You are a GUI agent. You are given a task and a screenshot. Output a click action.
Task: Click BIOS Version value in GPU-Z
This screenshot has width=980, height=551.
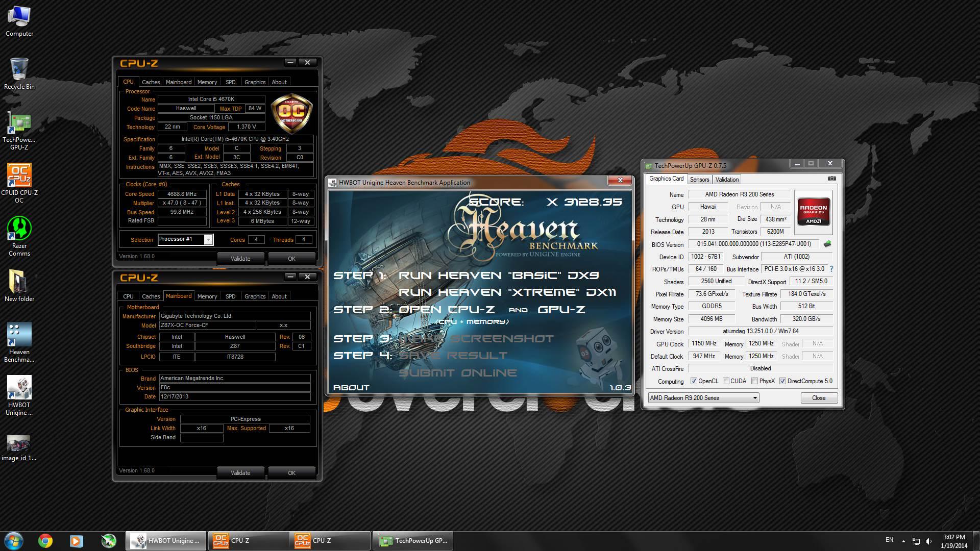coord(754,244)
